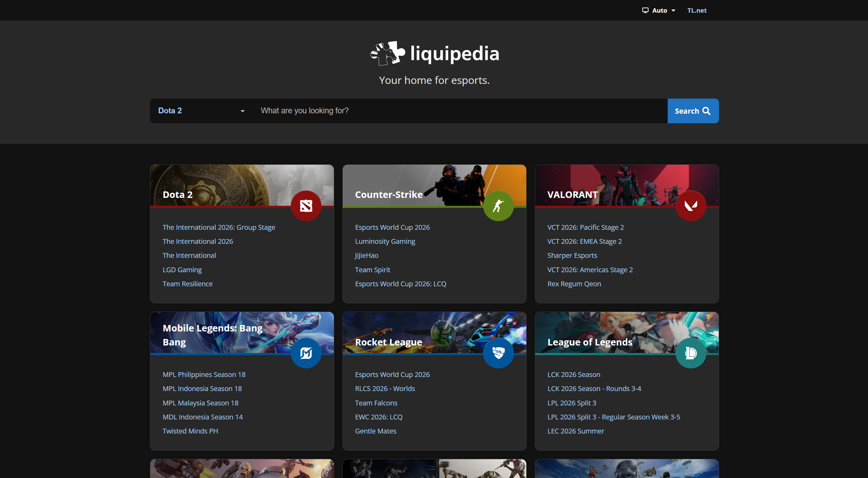Open the Sharper Esports link
868x478 pixels.
572,255
